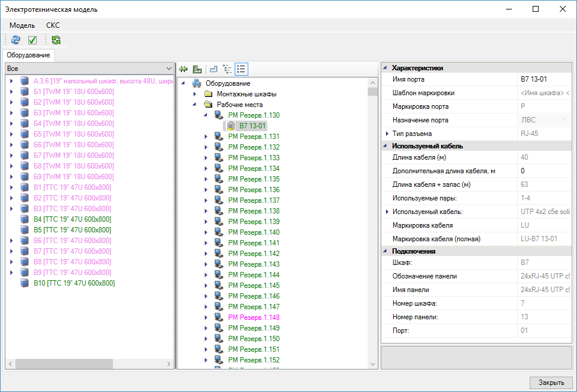Open the Назначение порта ЛВС dropdown

tap(565, 120)
